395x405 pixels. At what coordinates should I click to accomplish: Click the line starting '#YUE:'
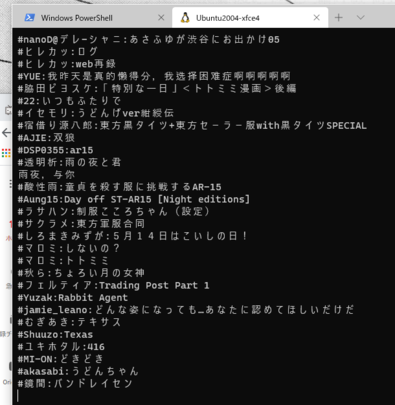[x=154, y=76]
